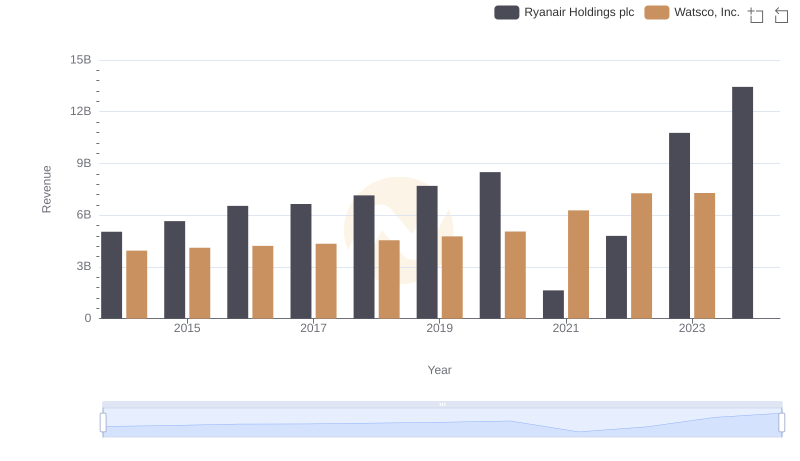800x461 pixels.
Task: Select the Watsco bar for 2016
Action: 263,283
